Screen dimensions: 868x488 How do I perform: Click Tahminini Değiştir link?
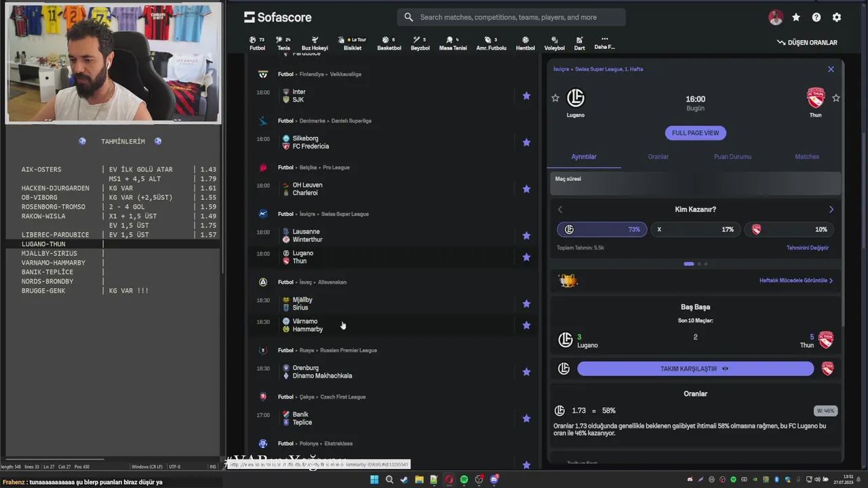pyautogui.click(x=808, y=248)
